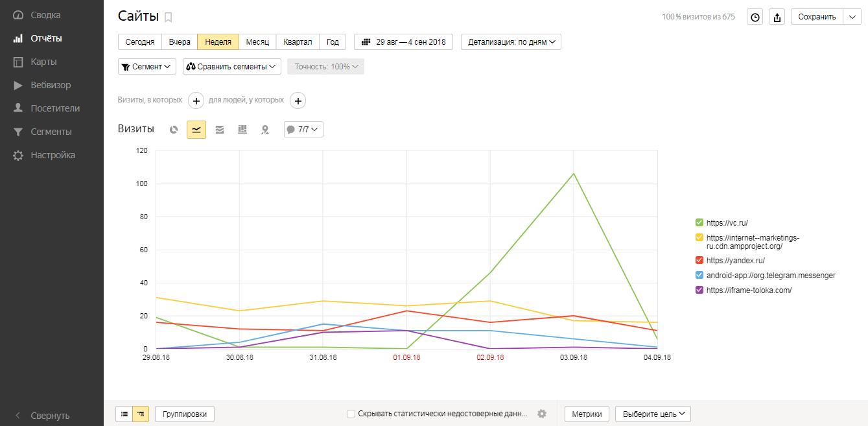This screenshot has width=868, height=426.
Task: Toggle the https://yandex.ru/ series checkbox
Action: coord(699,261)
